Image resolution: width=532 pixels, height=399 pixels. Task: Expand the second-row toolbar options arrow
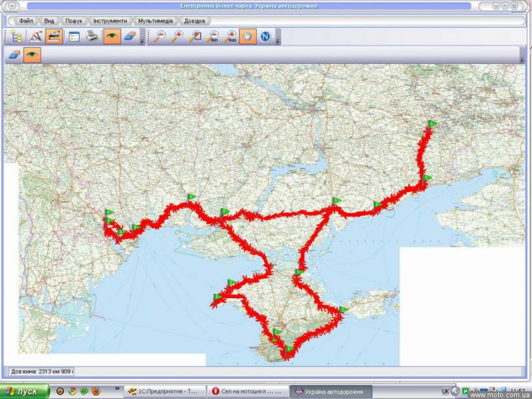[522, 60]
